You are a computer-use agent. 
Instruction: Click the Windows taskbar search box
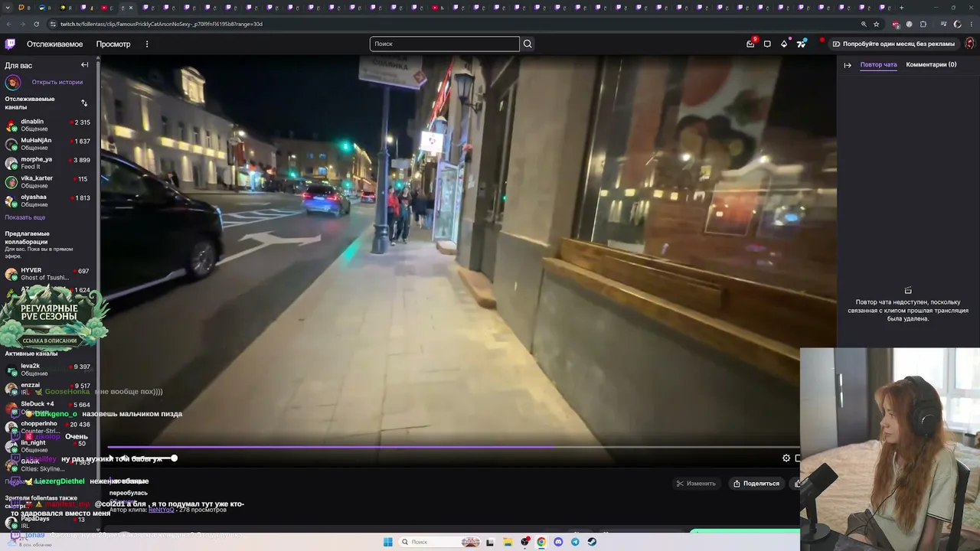coord(440,542)
